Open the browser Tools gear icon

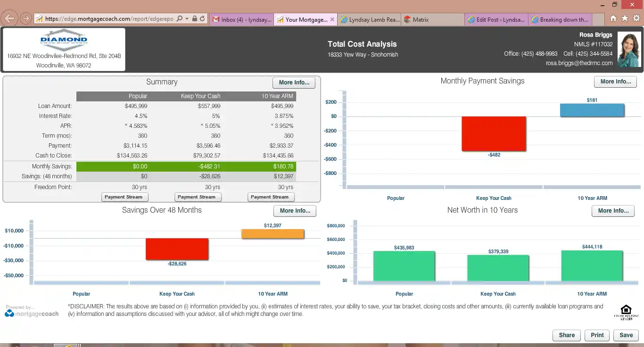(x=636, y=18)
